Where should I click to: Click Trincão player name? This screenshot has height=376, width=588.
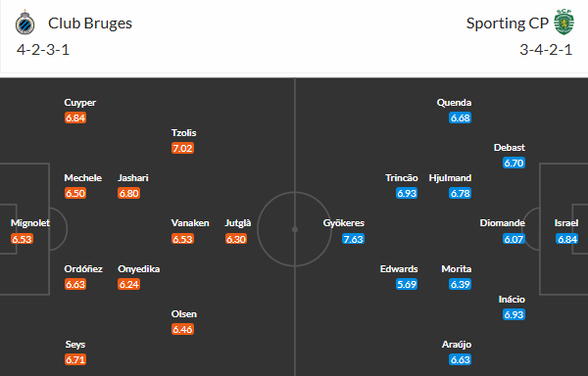pyautogui.click(x=401, y=178)
